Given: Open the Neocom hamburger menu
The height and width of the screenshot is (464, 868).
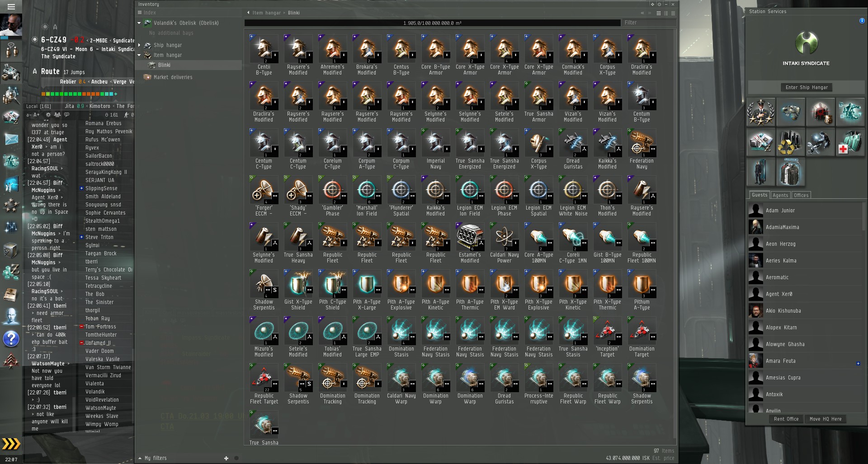Looking at the screenshot, I should [11, 6].
